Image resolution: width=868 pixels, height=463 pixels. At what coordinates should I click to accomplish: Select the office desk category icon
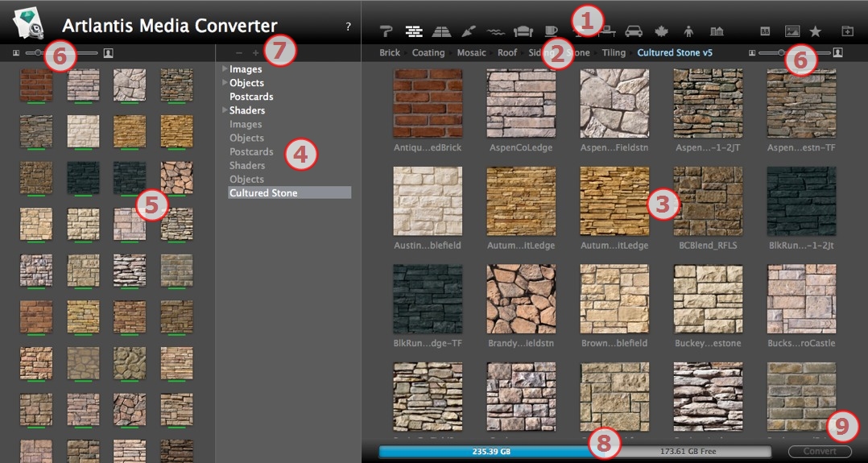[x=607, y=30]
